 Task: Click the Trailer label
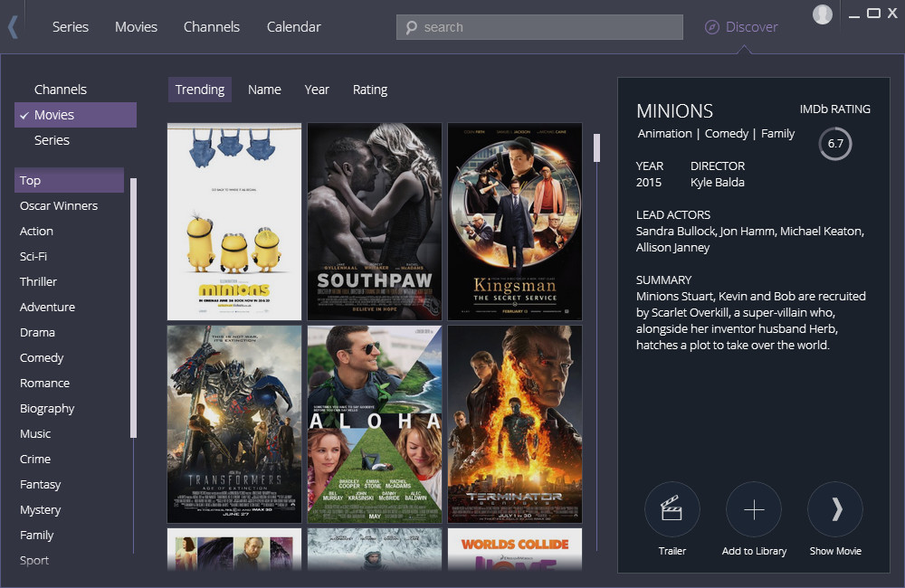[x=672, y=551]
